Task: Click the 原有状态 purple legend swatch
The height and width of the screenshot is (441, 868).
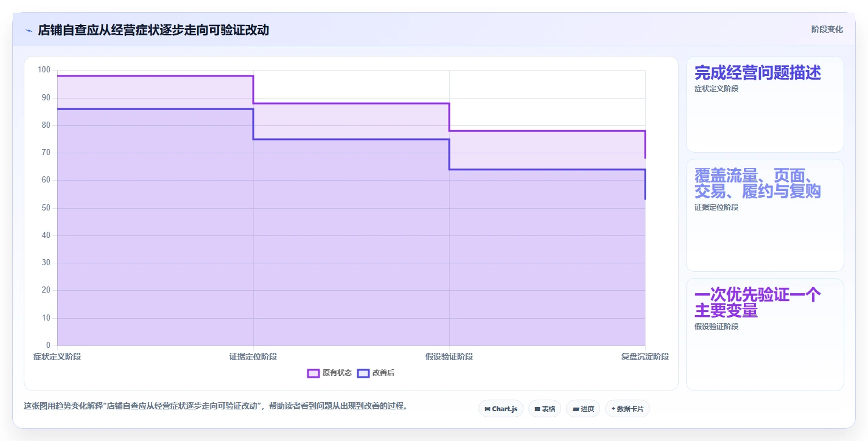Action: coord(313,373)
